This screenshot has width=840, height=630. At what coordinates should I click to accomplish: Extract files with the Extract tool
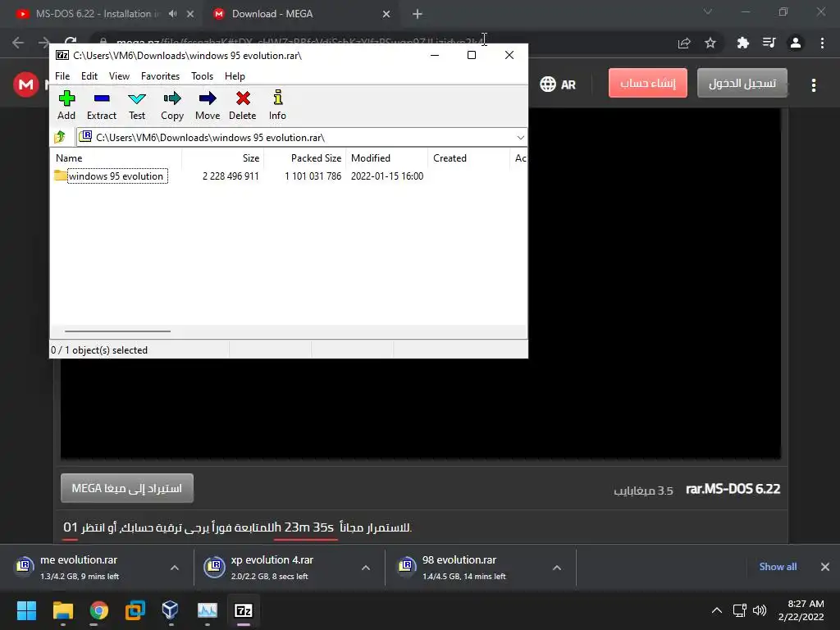coord(101,106)
